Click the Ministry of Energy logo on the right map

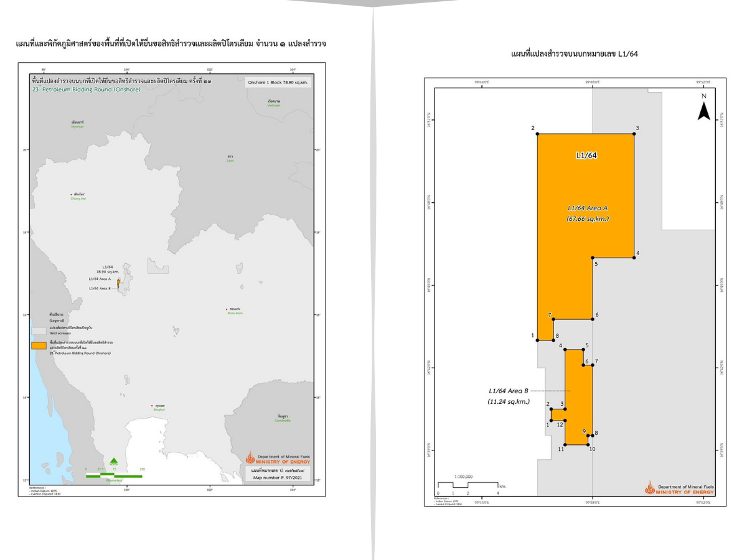pos(650,488)
